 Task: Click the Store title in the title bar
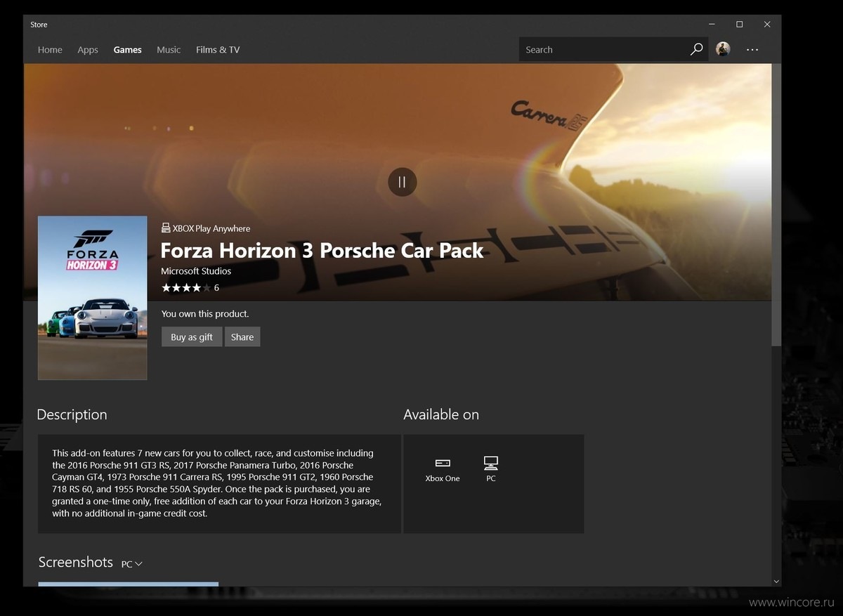[39, 25]
